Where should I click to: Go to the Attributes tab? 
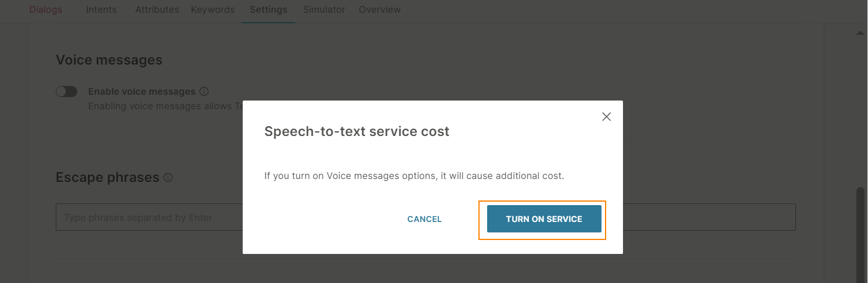pyautogui.click(x=157, y=10)
